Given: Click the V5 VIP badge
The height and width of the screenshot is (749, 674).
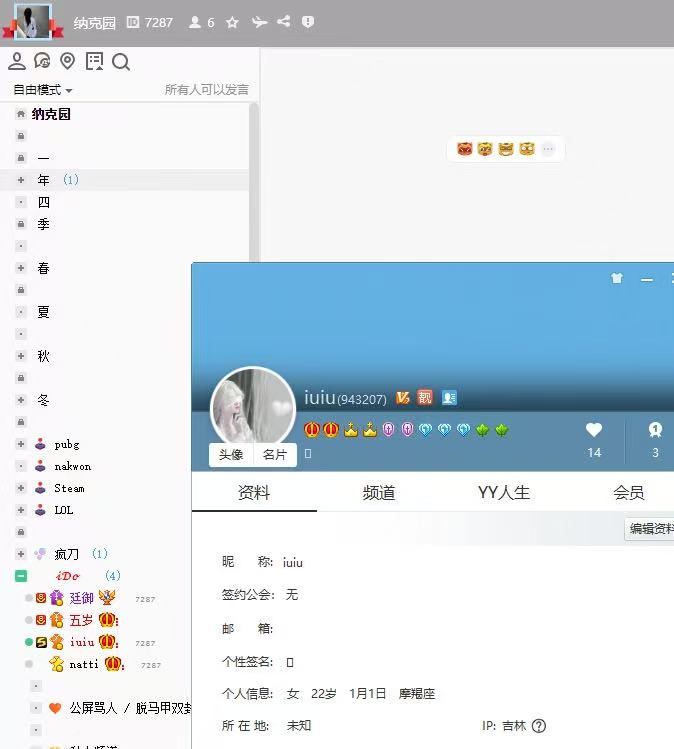Looking at the screenshot, I should 403,397.
